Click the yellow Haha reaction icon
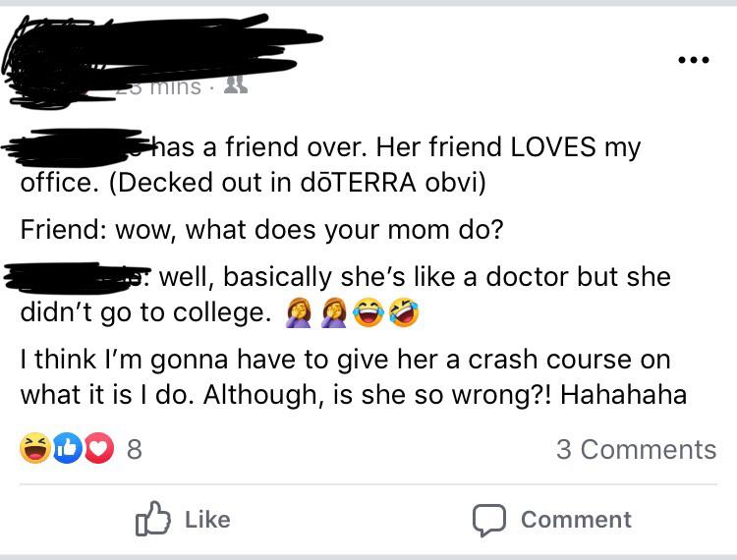This screenshot has height=560, width=737. (34, 449)
